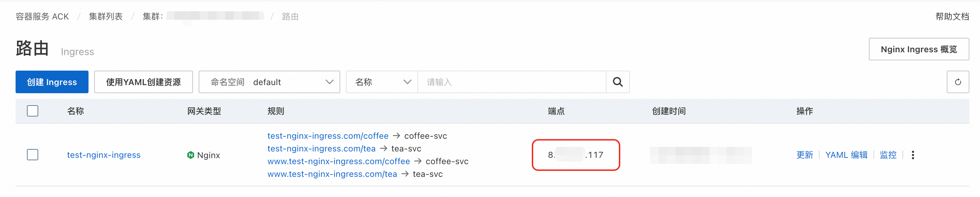
Task: Click the green Nginx gateway icon
Action: [x=190, y=155]
